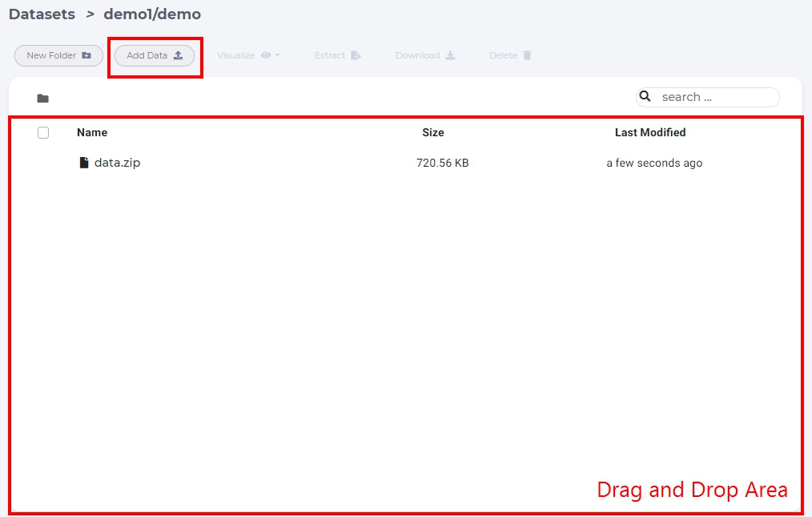812x517 pixels.
Task: Open the Datasets breadcrumb link
Action: tap(42, 14)
